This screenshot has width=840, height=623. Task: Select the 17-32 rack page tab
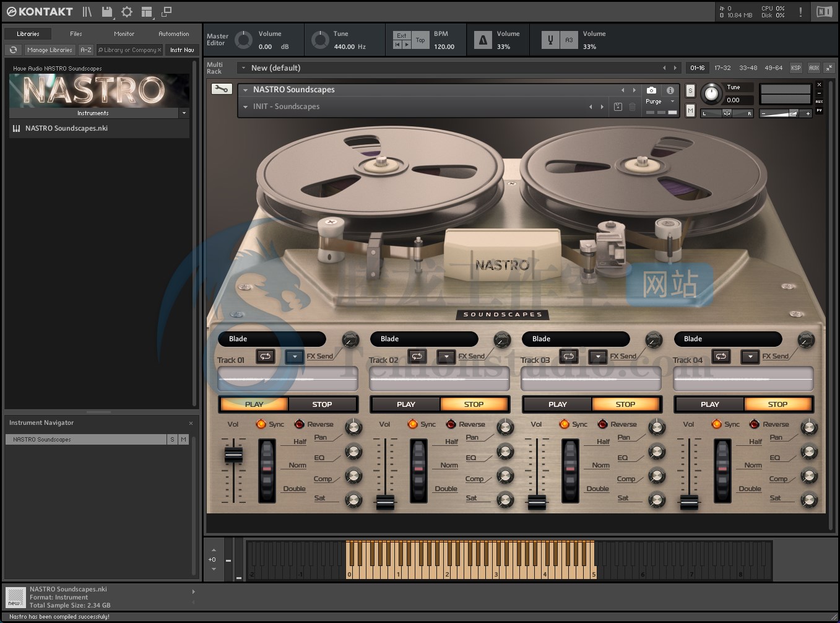pyautogui.click(x=722, y=68)
